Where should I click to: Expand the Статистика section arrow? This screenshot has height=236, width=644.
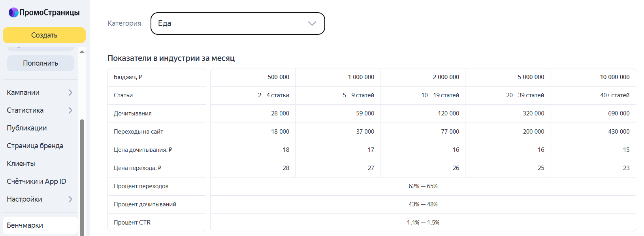click(70, 110)
